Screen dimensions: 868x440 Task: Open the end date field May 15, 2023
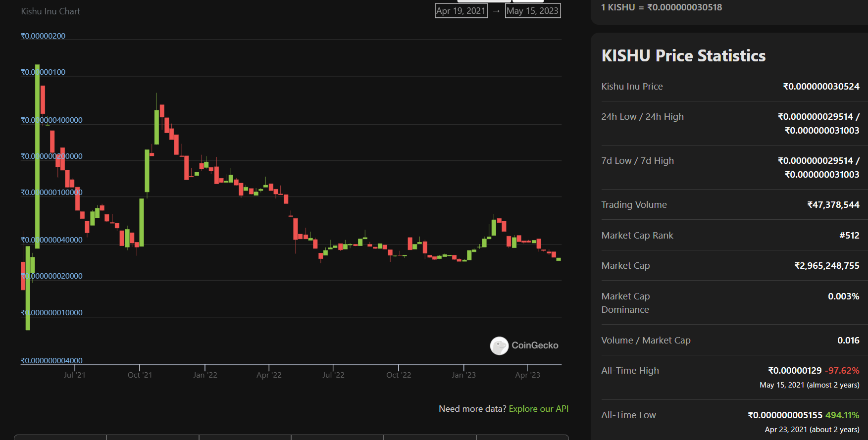point(533,11)
